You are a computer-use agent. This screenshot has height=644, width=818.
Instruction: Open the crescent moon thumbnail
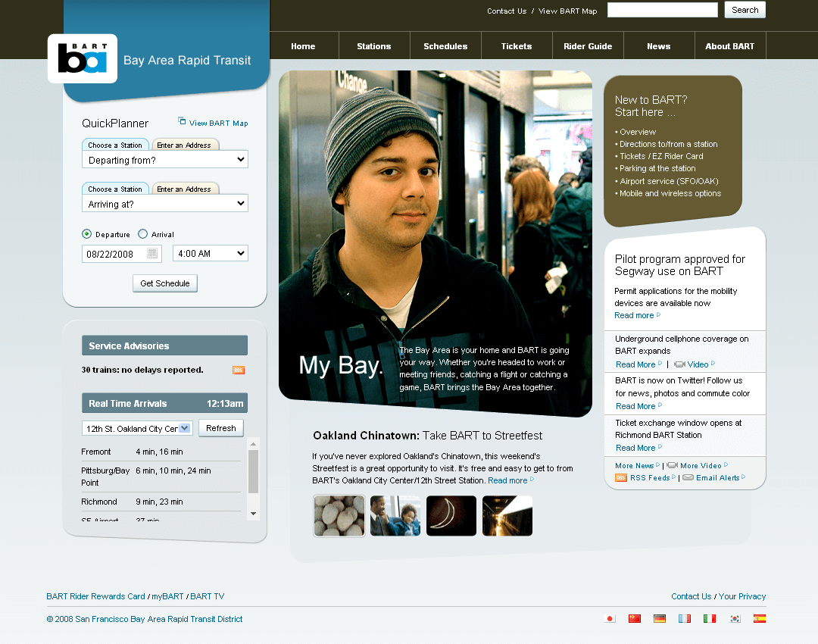(x=451, y=516)
